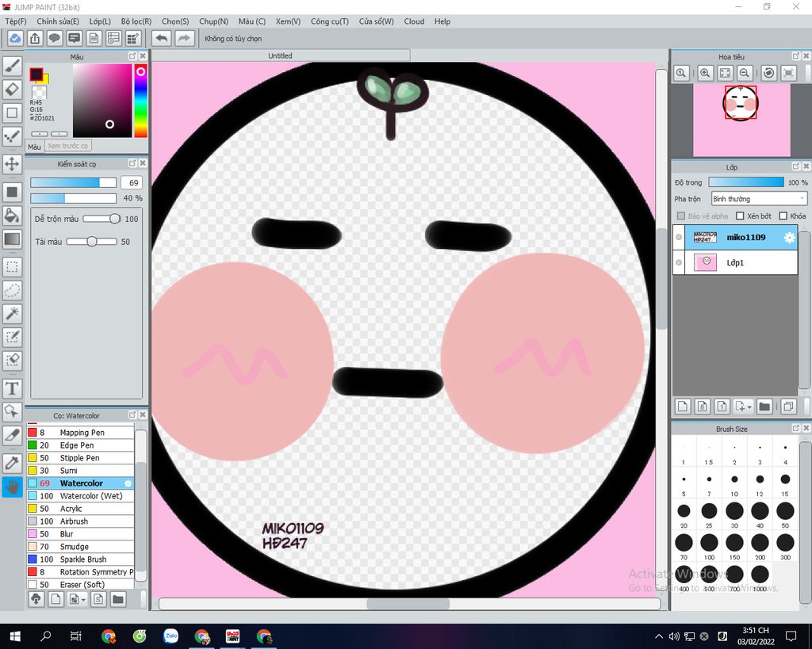
Task: Select Sparkle Brush
Action: [80, 559]
